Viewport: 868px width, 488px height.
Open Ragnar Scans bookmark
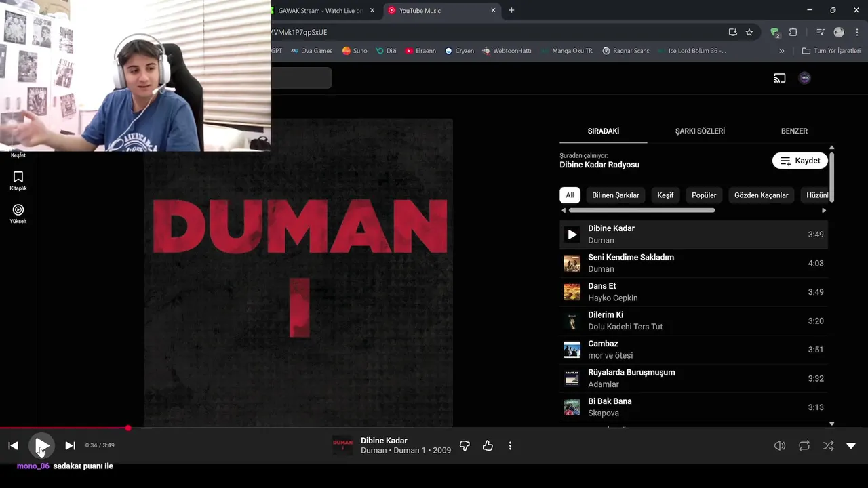click(626, 51)
